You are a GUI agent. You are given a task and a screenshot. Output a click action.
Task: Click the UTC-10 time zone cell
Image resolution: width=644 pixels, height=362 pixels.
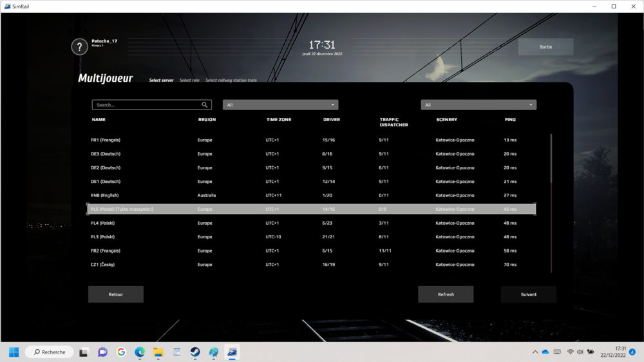coord(273,236)
